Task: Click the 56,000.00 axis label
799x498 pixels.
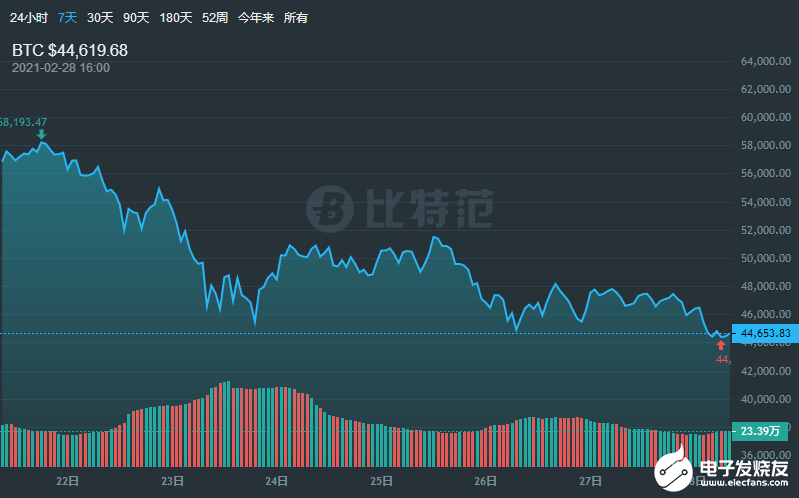Action: [x=766, y=173]
